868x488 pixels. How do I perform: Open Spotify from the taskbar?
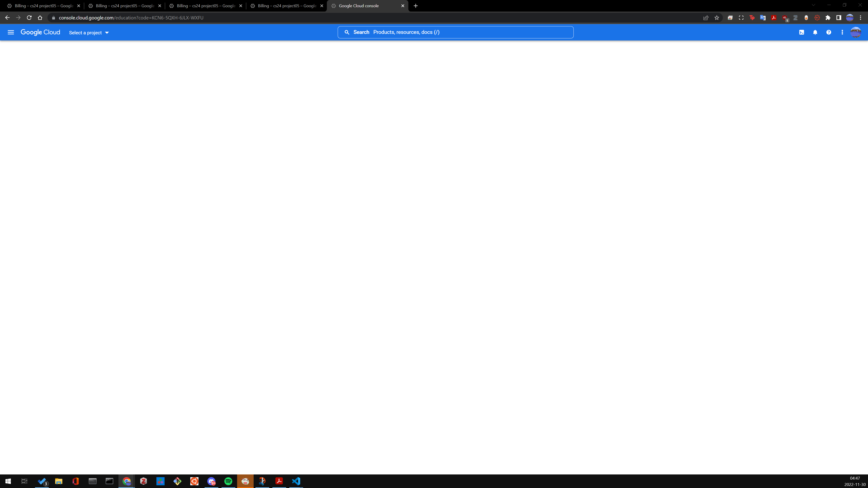click(x=228, y=481)
